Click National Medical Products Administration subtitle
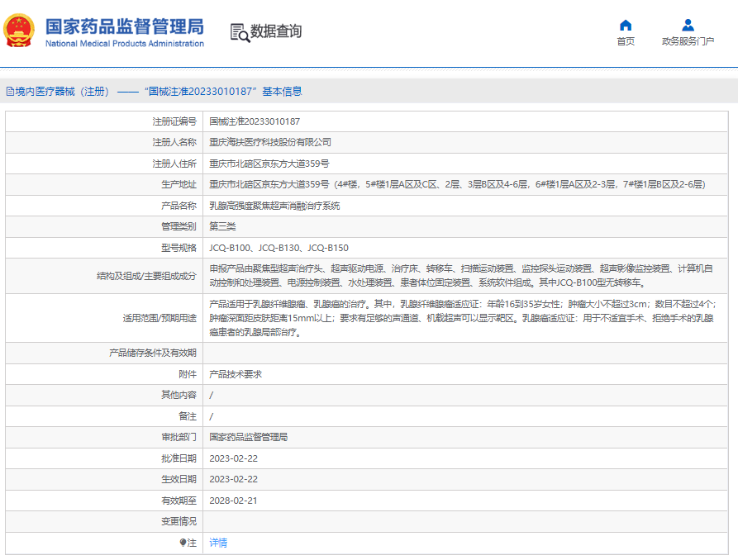 pos(125,44)
